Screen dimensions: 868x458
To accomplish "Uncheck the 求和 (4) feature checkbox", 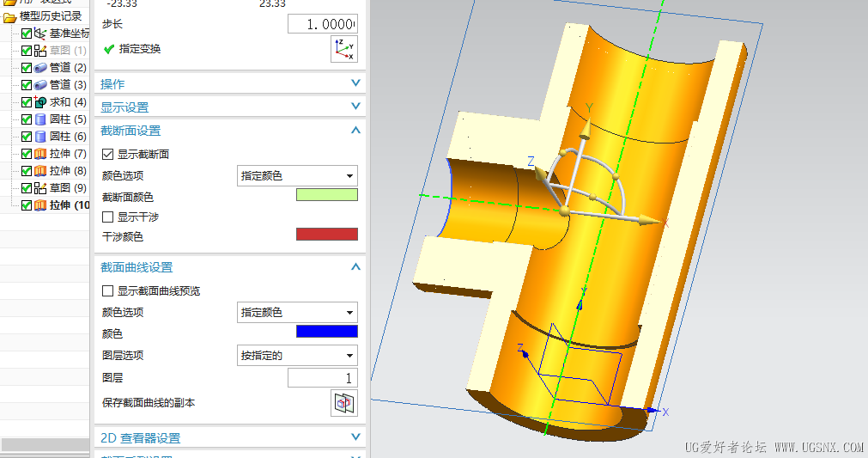I will pyautogui.click(x=26, y=102).
